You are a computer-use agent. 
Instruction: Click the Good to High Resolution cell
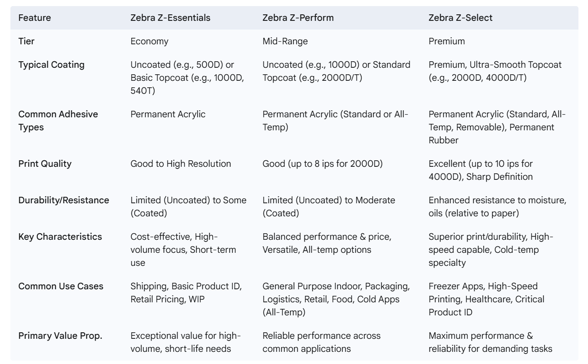[181, 164]
